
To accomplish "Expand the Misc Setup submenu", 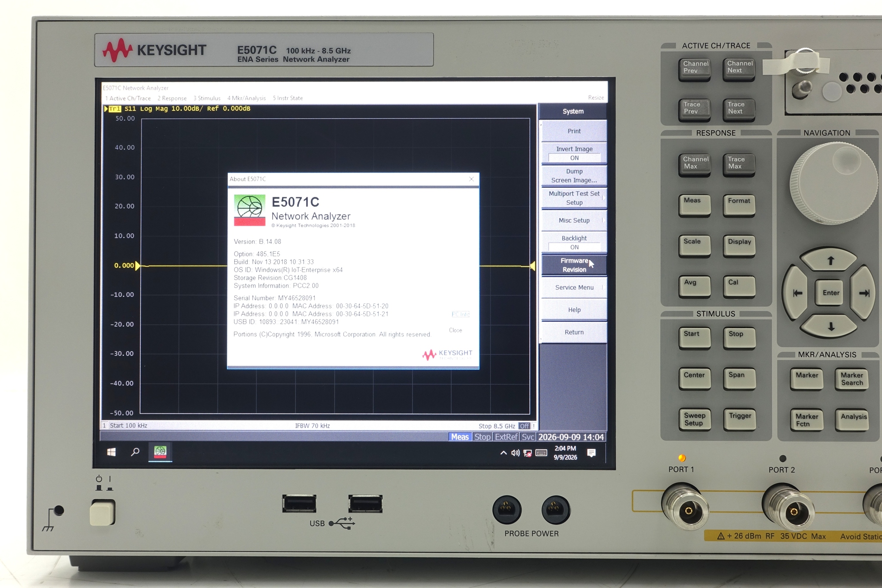I will pyautogui.click(x=574, y=221).
